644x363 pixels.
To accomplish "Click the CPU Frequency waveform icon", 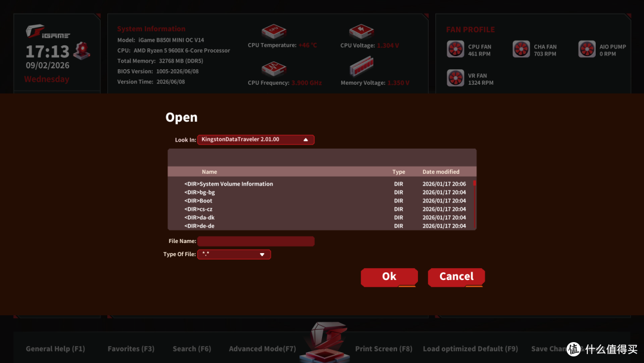I will tap(274, 69).
